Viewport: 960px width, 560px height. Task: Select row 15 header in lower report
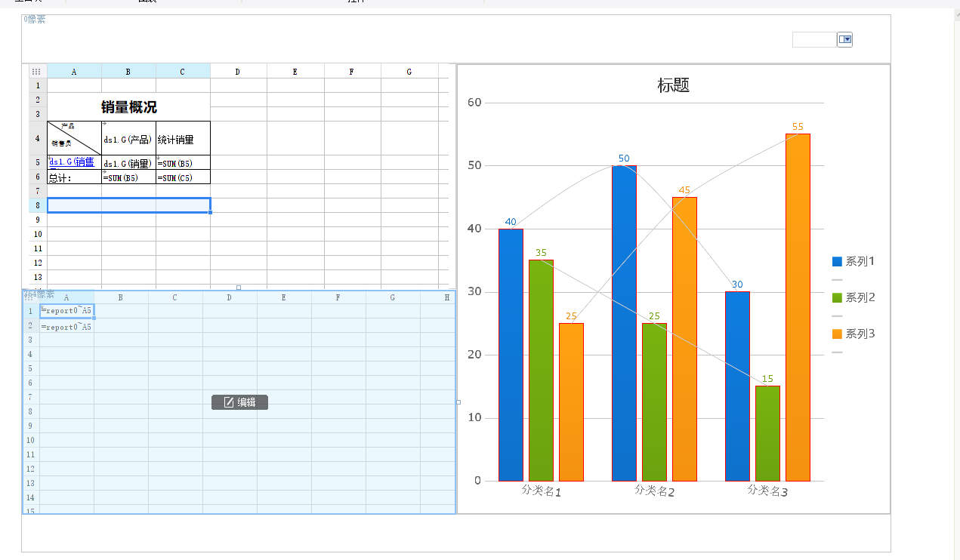tap(30, 511)
